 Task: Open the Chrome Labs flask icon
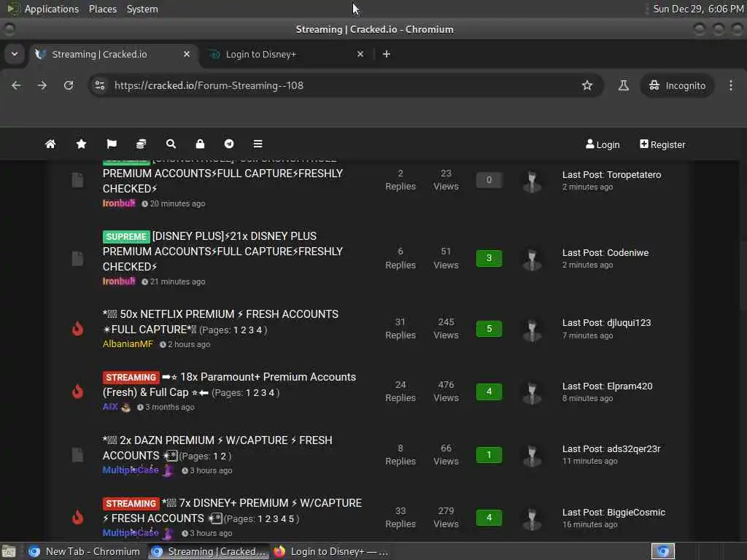coord(623,85)
